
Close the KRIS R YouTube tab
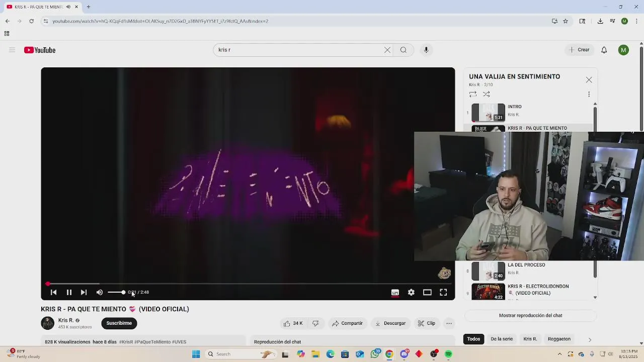point(76,7)
